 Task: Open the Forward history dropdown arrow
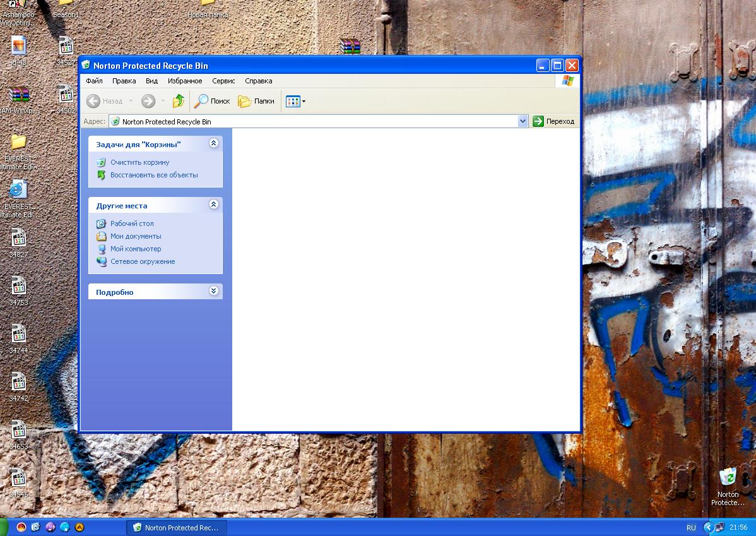pyautogui.click(x=163, y=101)
